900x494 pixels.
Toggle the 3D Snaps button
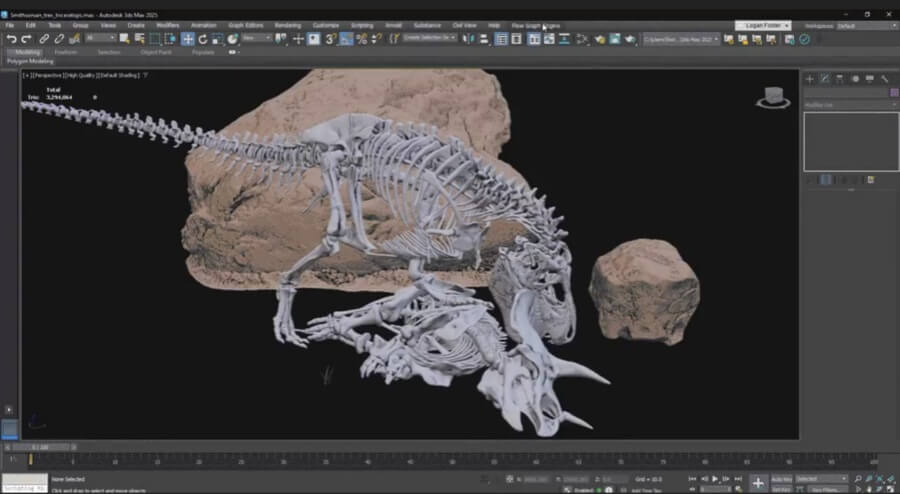coord(331,39)
